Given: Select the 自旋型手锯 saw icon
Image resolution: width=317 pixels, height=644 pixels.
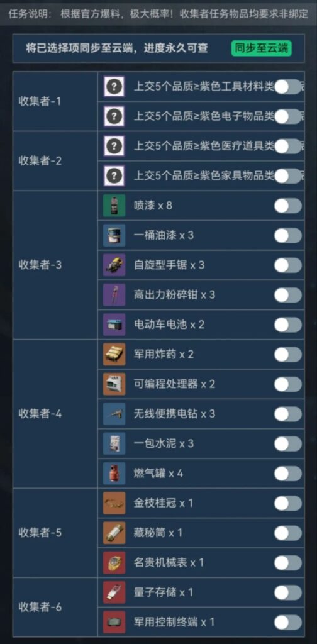Looking at the screenshot, I should tap(114, 265).
